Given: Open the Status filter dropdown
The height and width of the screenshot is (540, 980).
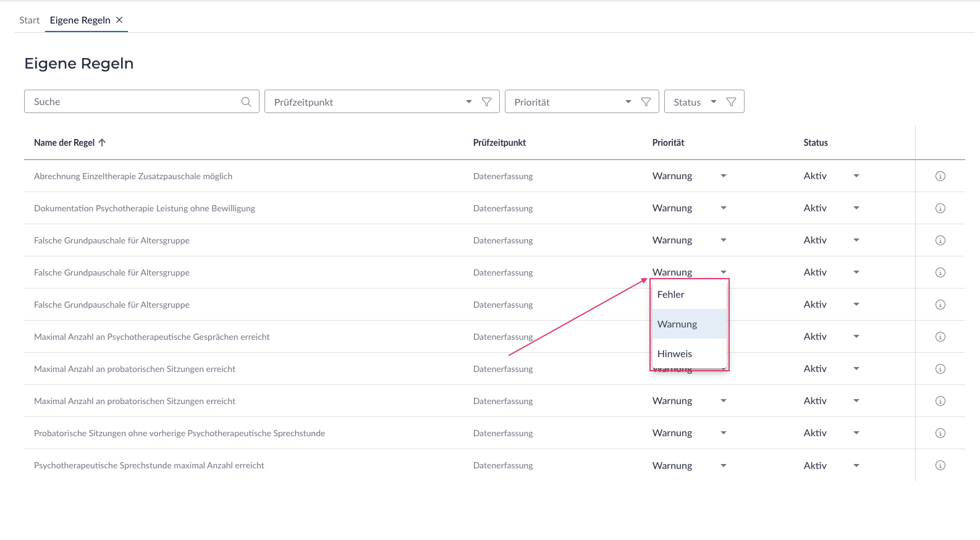Looking at the screenshot, I should [714, 102].
